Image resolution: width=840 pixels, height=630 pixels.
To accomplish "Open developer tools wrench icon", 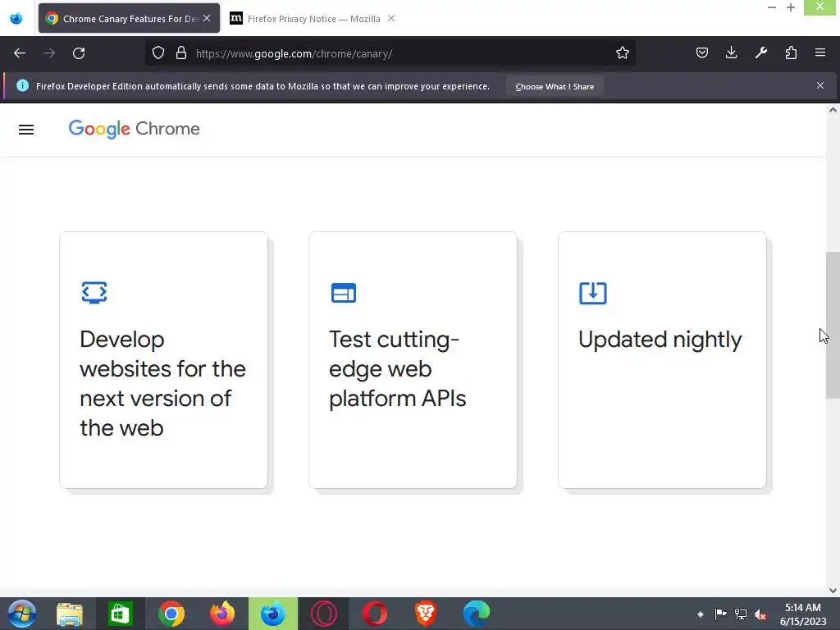I will click(x=760, y=52).
